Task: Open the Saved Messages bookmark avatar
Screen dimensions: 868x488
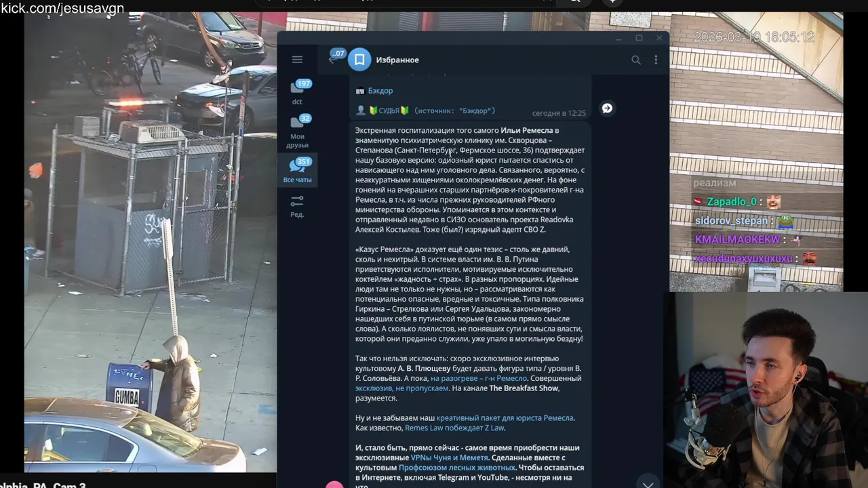Action: 360,60
